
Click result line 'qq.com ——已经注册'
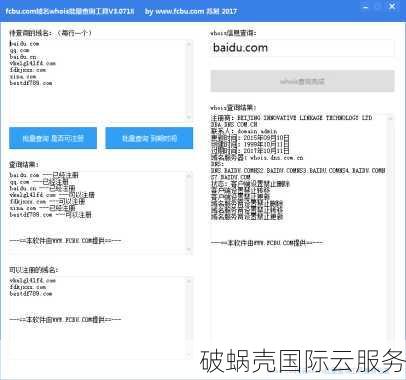coord(39,182)
